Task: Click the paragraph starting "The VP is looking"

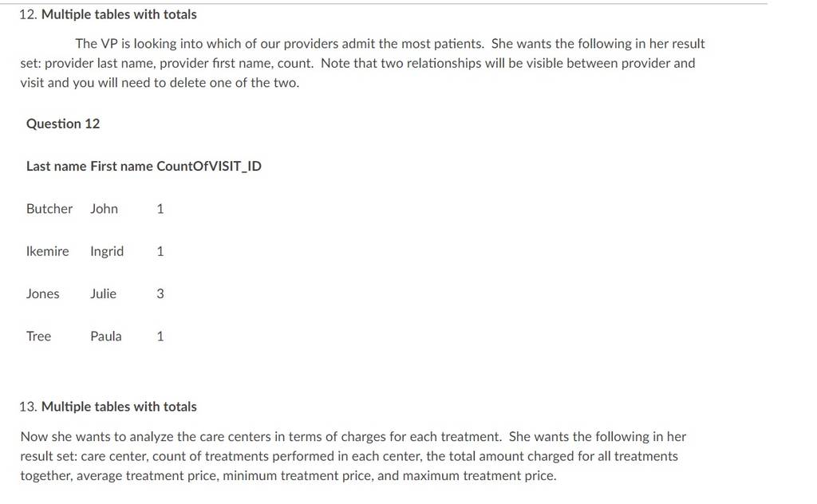Action: pos(363,63)
